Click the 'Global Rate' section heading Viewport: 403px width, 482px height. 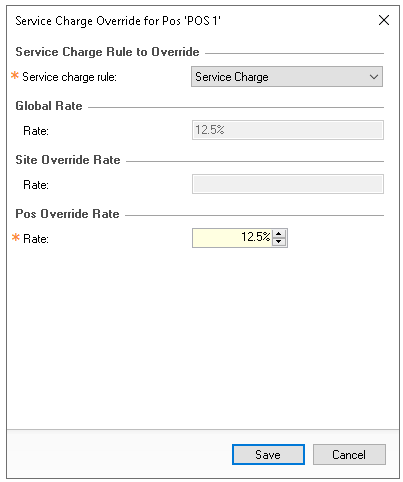49,106
